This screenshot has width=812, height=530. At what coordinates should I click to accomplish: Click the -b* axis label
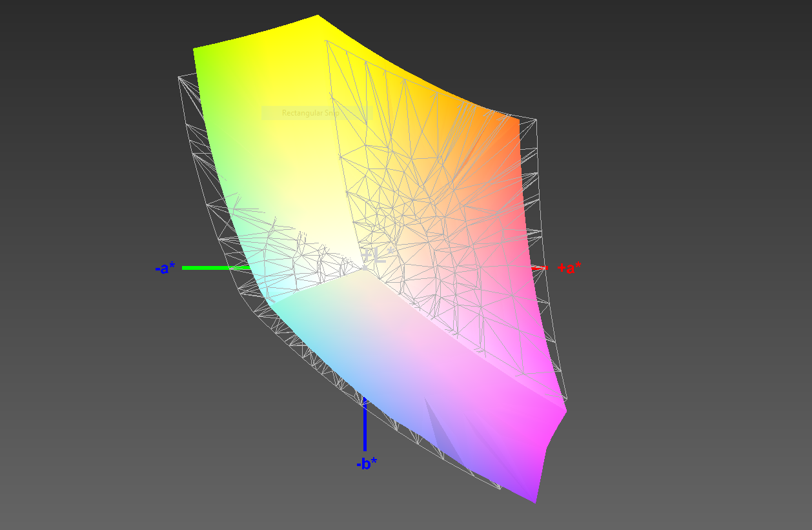(367, 463)
